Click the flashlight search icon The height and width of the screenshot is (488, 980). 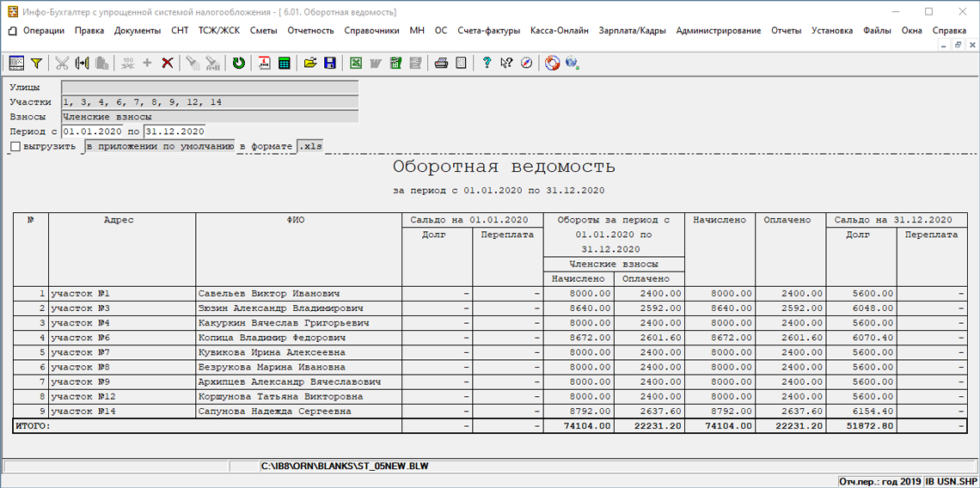pyautogui.click(x=193, y=63)
